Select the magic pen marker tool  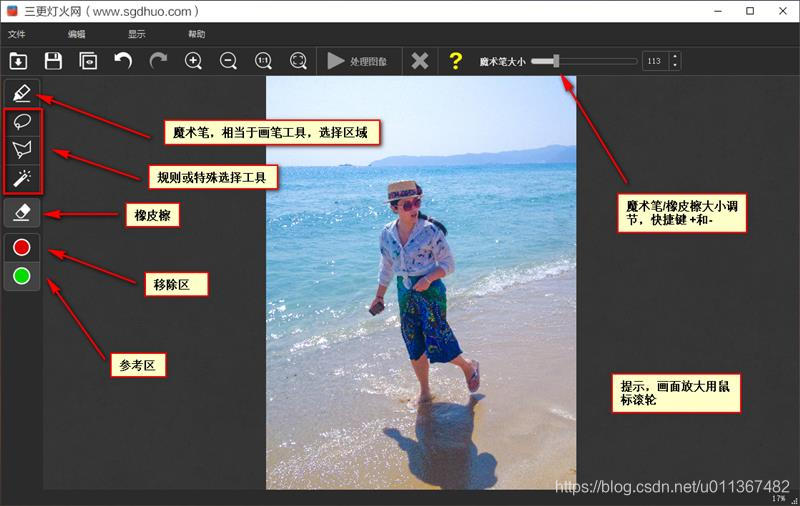(22, 93)
